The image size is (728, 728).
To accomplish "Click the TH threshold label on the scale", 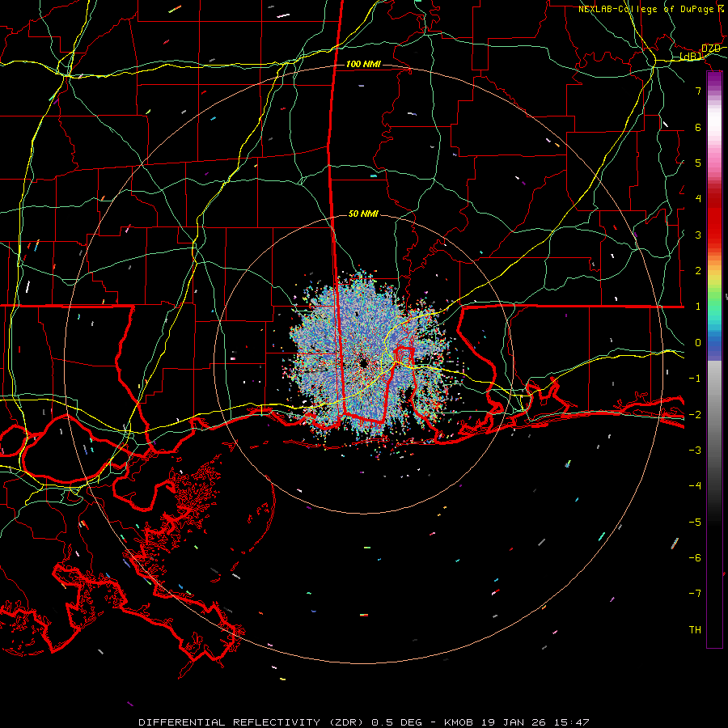I will pyautogui.click(x=695, y=630).
